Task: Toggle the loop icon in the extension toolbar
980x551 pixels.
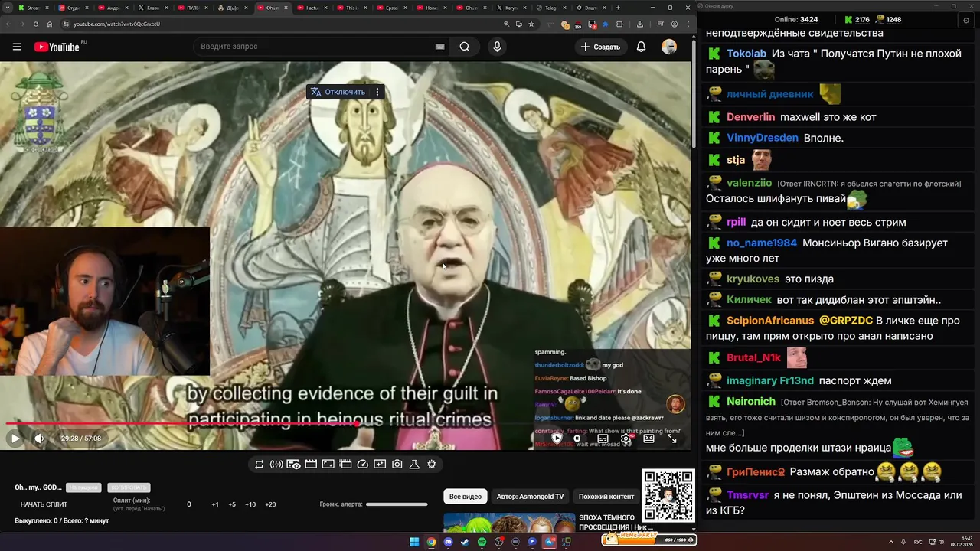Action: 260,464
